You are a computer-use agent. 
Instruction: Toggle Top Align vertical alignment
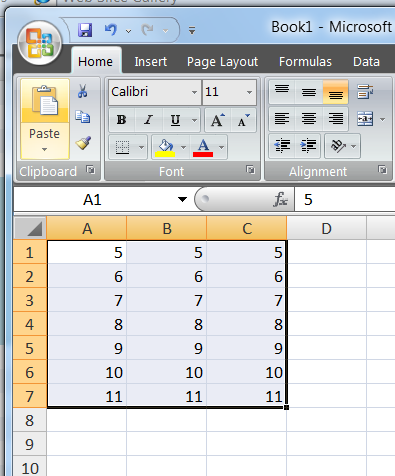click(282, 92)
